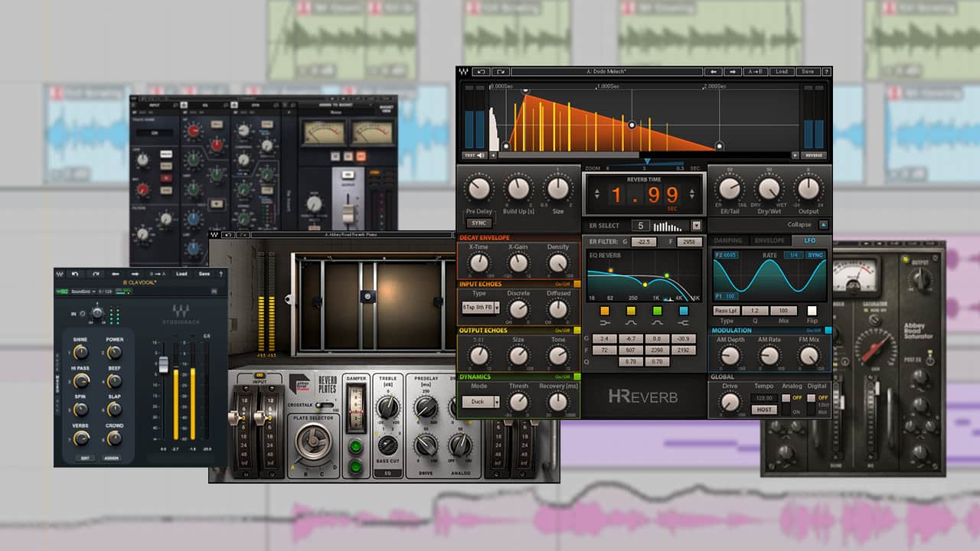Viewport: 980px width, 551px height.
Task: Click the ER FILTER F value field
Action: coord(689,242)
